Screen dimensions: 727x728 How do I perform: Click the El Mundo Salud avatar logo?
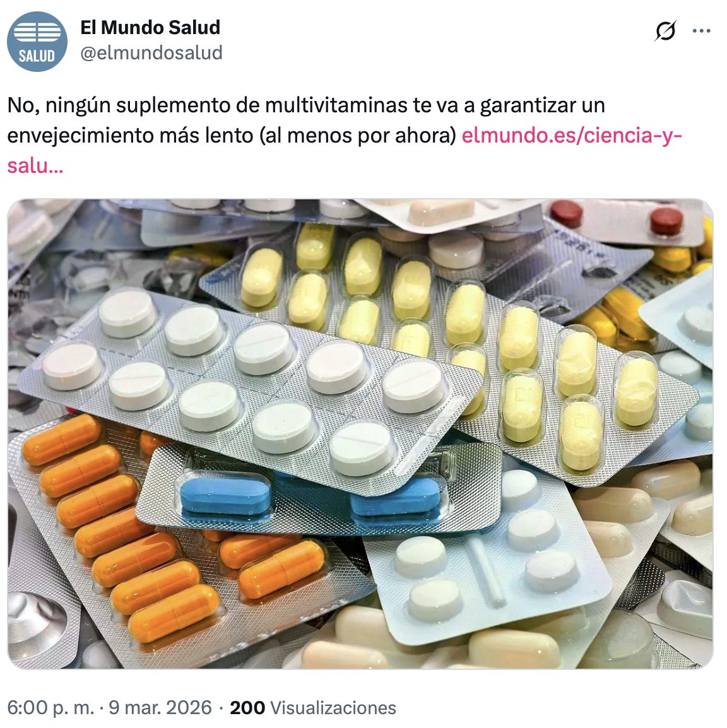tap(37, 42)
